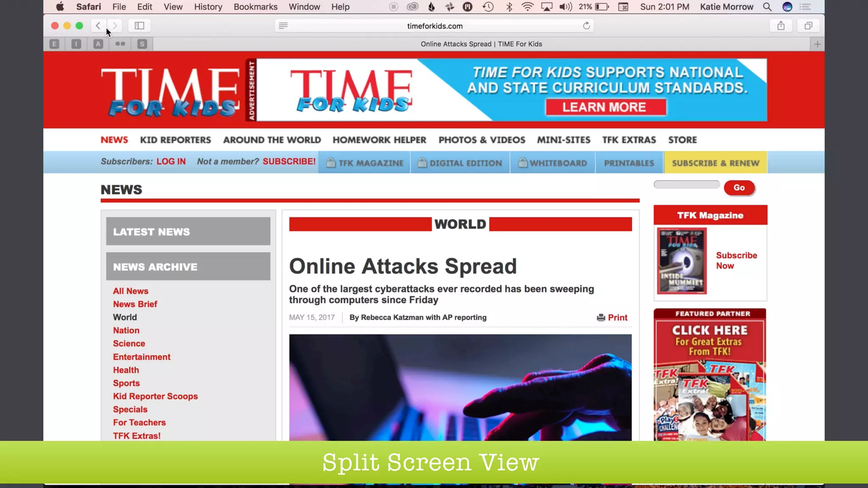The width and height of the screenshot is (868, 488).
Task: Open the Window menu
Action: (x=304, y=7)
